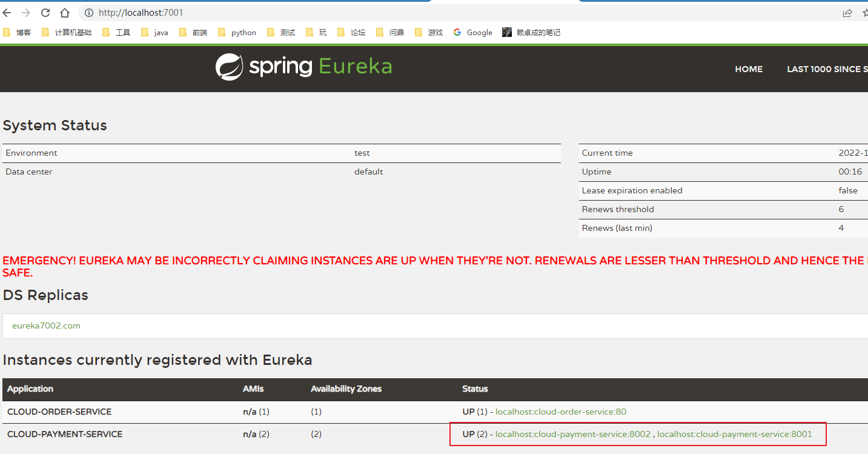This screenshot has width=868, height=454.
Task: Click the red EMERGENCY warning text
Action: (434, 267)
